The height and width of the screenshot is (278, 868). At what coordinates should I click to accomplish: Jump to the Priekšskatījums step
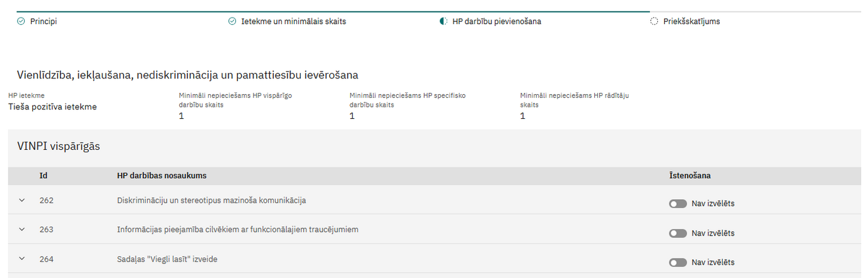691,21
